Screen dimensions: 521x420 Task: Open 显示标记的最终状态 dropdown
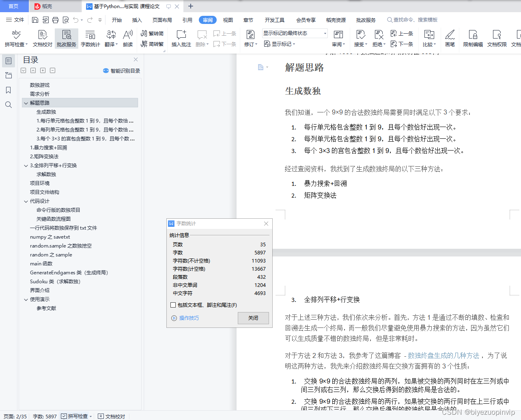[x=295, y=33]
